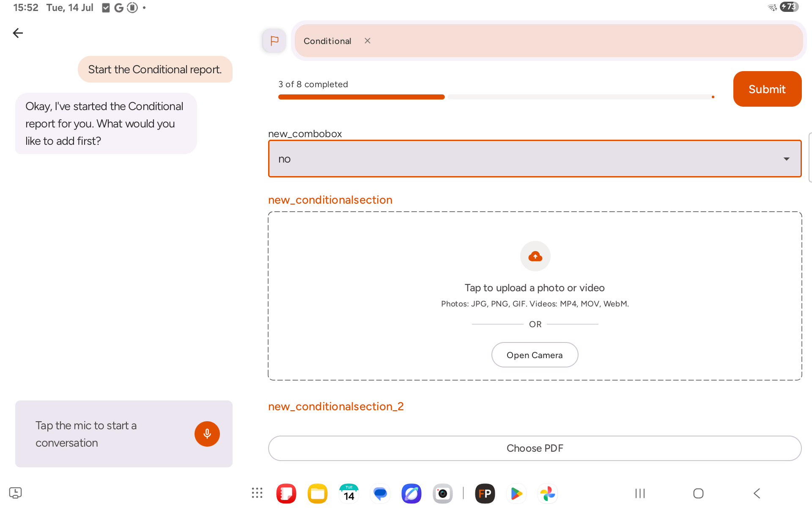Tap the cloud upload icon

[535, 256]
